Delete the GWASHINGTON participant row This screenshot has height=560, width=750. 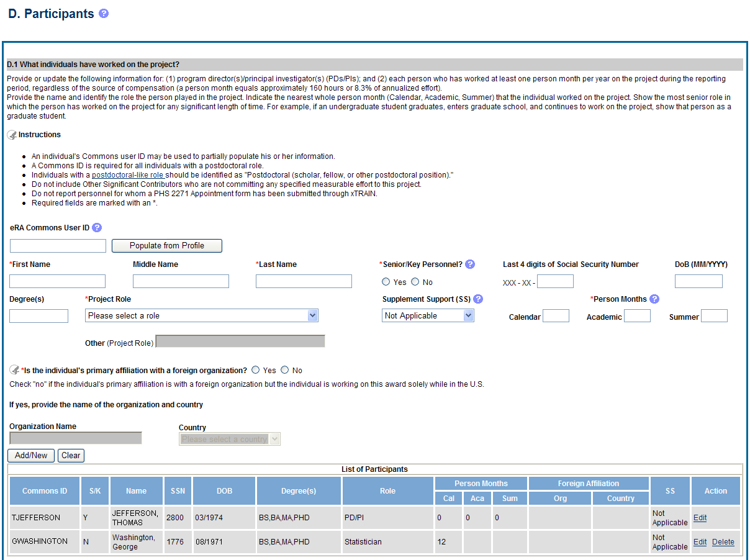[x=723, y=542]
